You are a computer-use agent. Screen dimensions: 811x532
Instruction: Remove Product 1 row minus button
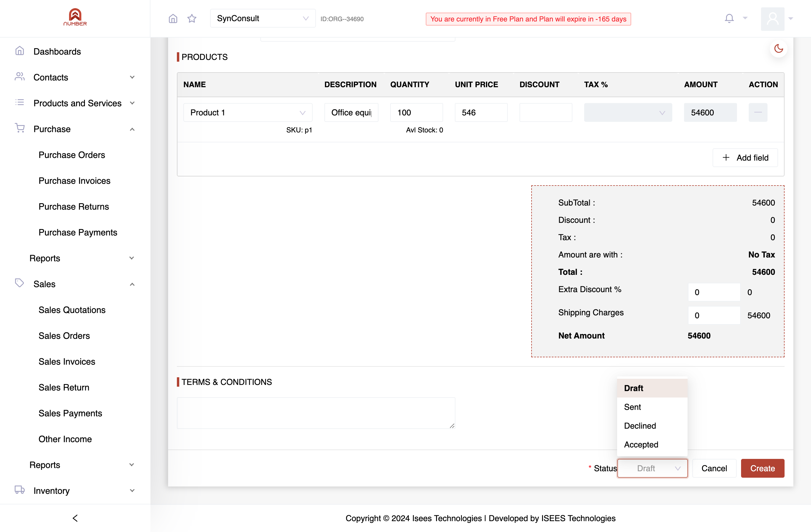point(758,112)
